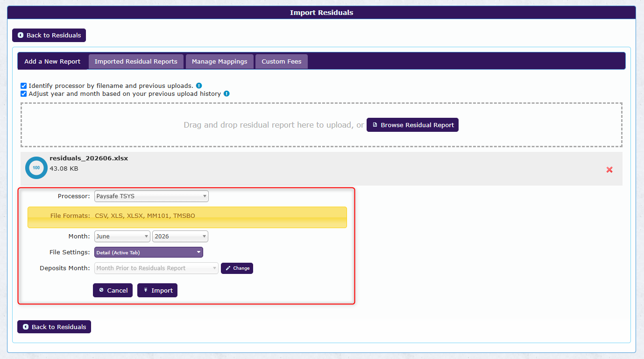
Task: Click the File Settings: field label
Action: click(x=70, y=252)
